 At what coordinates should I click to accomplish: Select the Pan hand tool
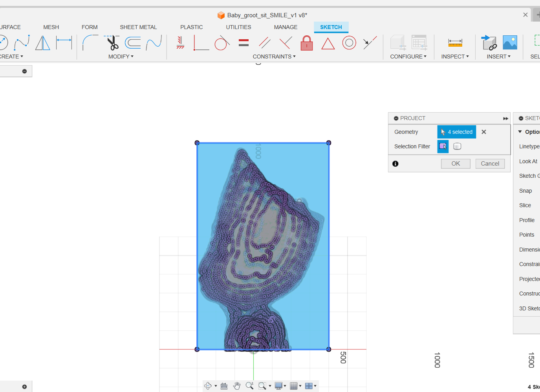(237, 386)
